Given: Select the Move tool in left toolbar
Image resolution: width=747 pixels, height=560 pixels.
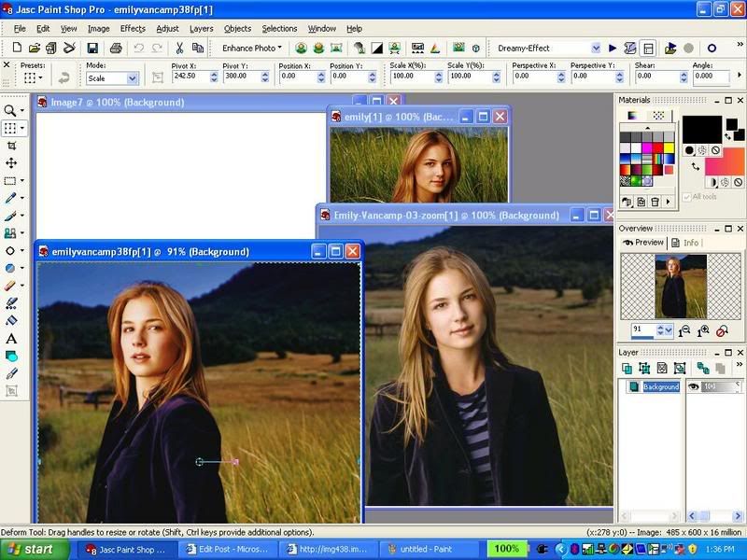Looking at the screenshot, I should (12, 163).
